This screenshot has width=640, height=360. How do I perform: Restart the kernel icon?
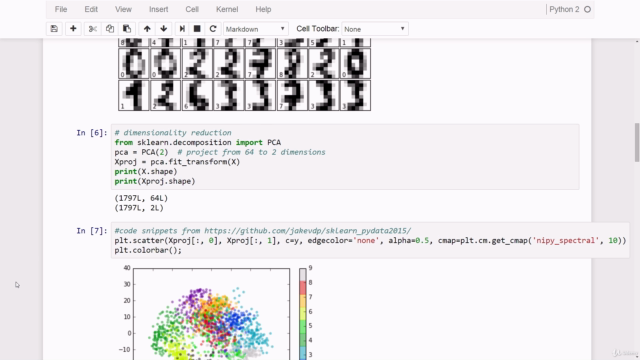tap(213, 29)
